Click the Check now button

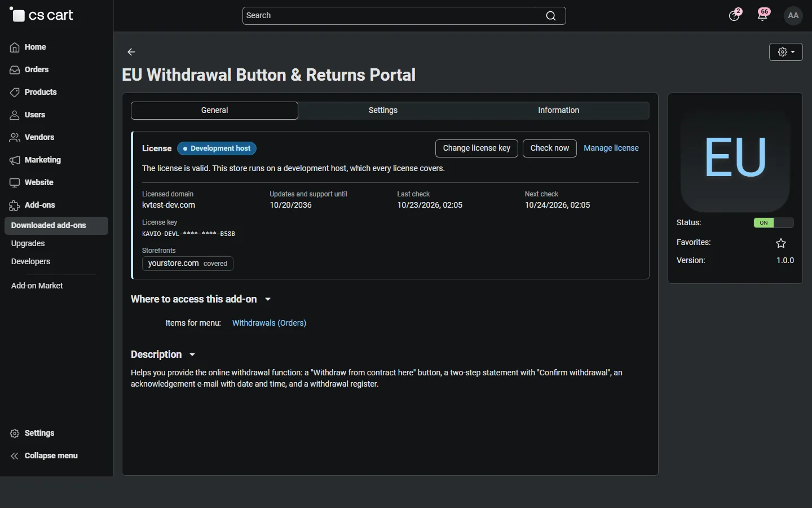pos(550,148)
